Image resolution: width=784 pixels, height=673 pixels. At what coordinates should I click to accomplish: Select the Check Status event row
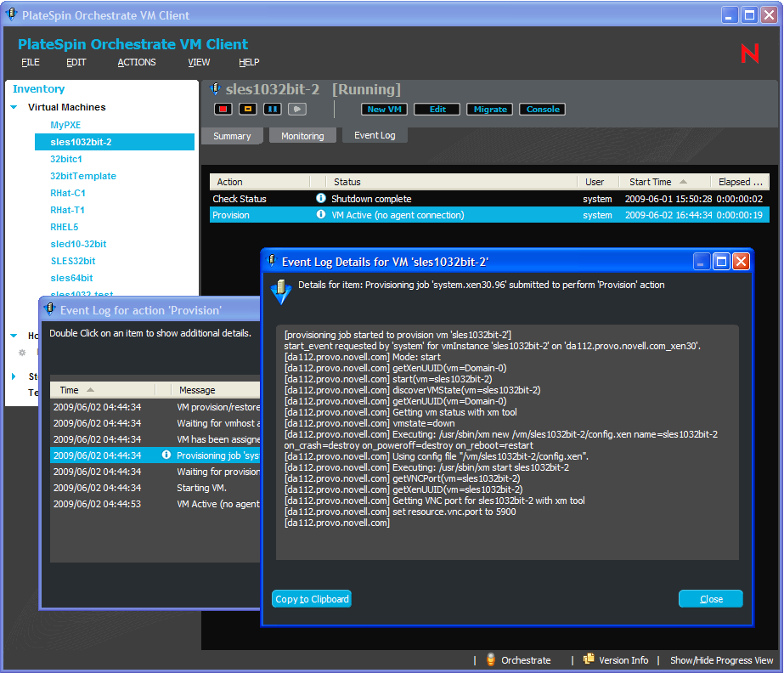point(255,199)
